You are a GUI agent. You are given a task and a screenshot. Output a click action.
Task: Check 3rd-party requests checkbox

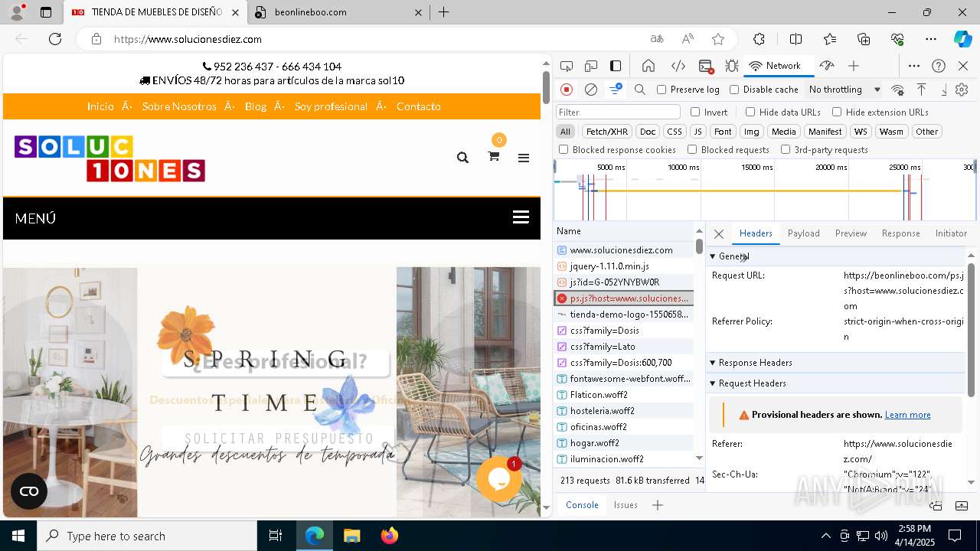click(786, 150)
